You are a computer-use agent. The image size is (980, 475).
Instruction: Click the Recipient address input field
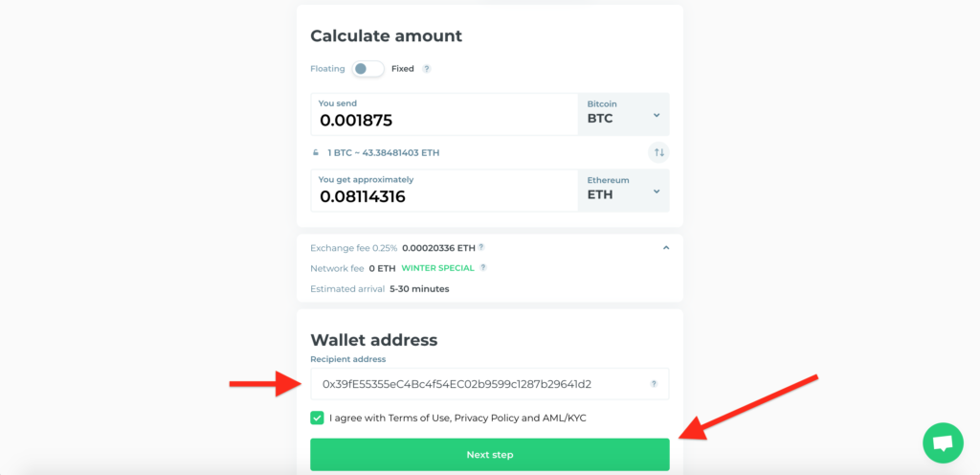(x=489, y=384)
